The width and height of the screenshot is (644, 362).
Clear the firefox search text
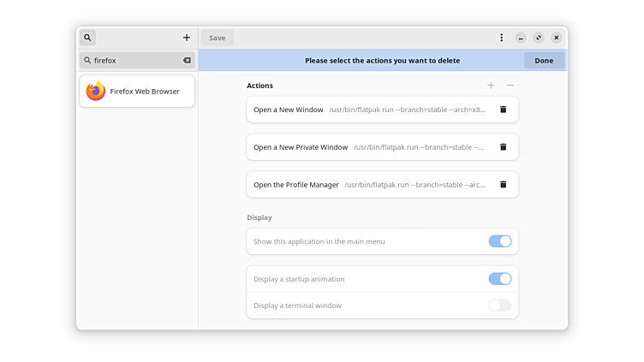point(187,61)
